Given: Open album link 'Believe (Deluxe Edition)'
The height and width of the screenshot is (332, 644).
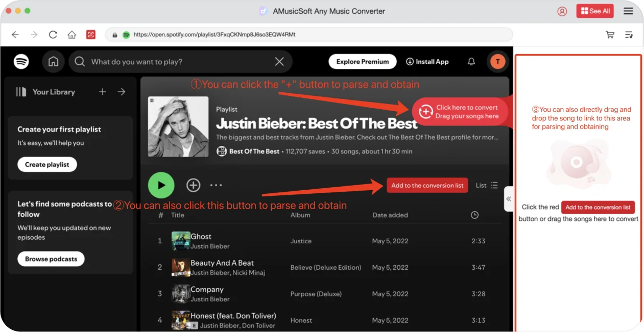Looking at the screenshot, I should click(x=326, y=268).
